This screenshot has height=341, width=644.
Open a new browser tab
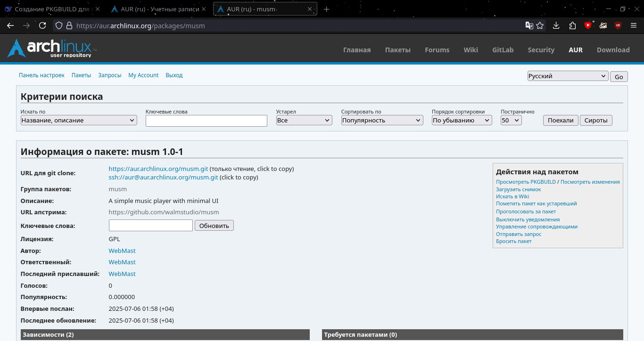coord(326,9)
